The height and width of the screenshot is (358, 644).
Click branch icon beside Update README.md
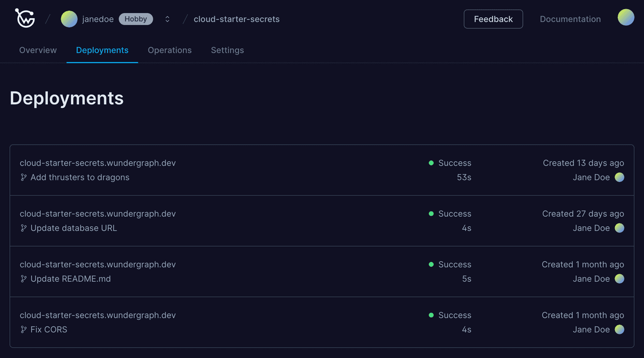coord(24,279)
